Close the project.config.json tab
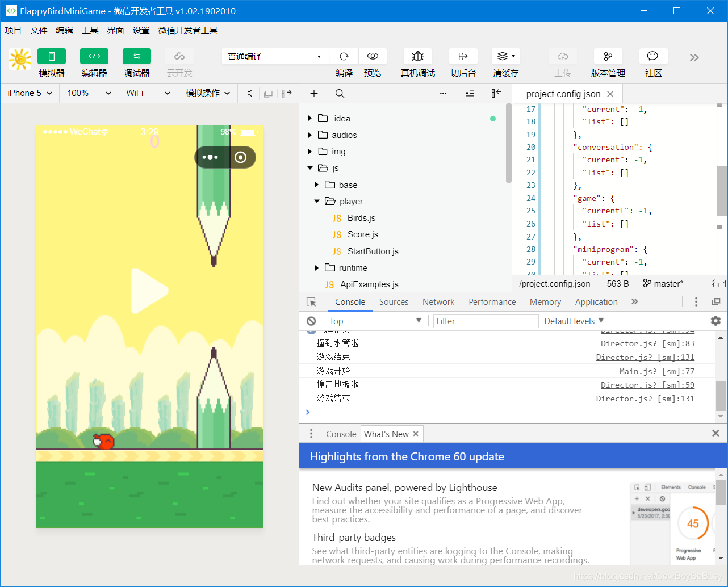The width and height of the screenshot is (728, 587). [x=610, y=94]
